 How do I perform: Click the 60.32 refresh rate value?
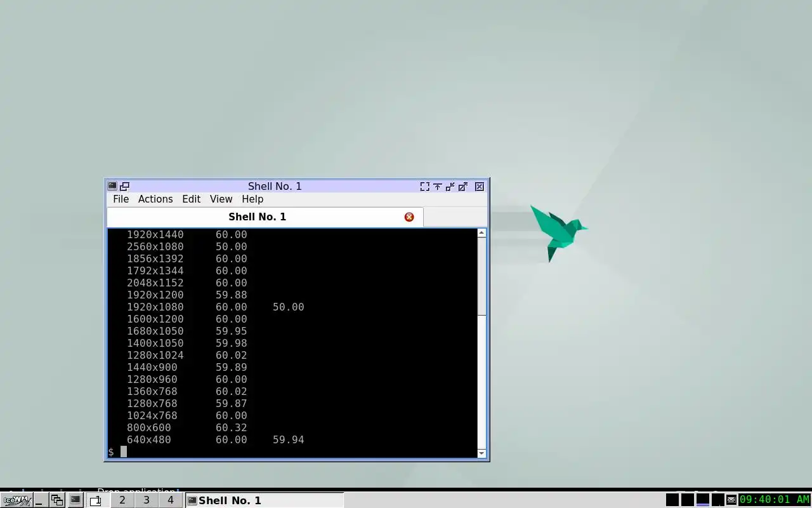point(232,428)
